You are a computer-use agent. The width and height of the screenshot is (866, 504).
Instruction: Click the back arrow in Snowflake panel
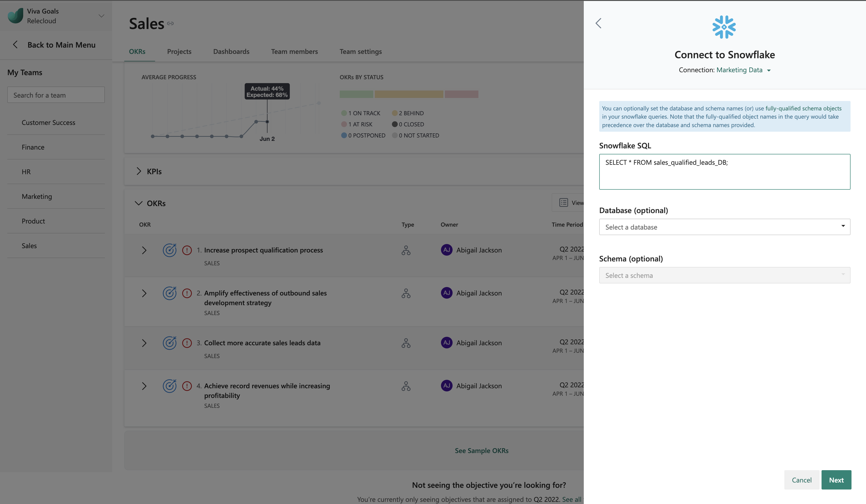pyautogui.click(x=598, y=23)
